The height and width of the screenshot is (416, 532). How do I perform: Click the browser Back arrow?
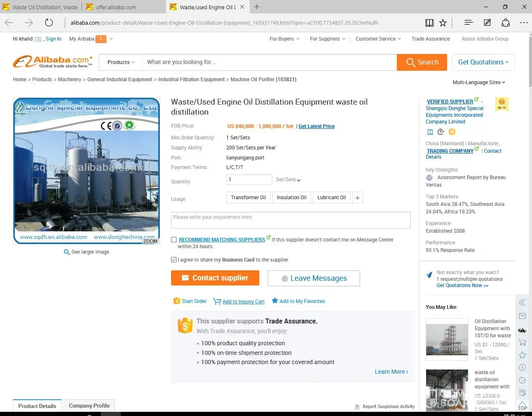click(x=9, y=23)
